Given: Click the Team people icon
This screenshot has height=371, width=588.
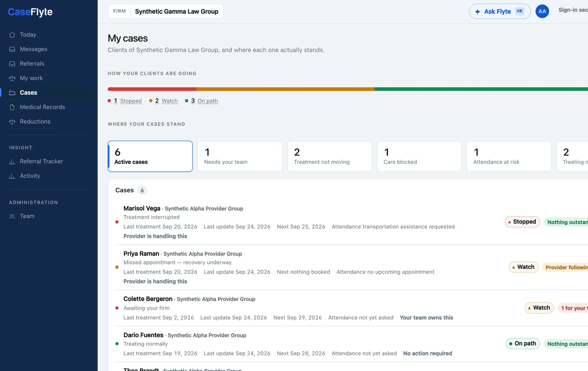Looking at the screenshot, I should pyautogui.click(x=12, y=216).
